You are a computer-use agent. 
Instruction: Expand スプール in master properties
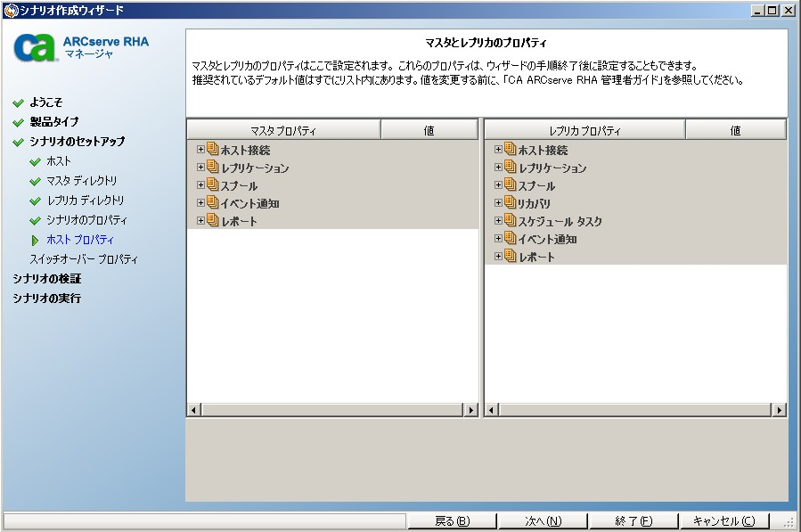pos(200,185)
